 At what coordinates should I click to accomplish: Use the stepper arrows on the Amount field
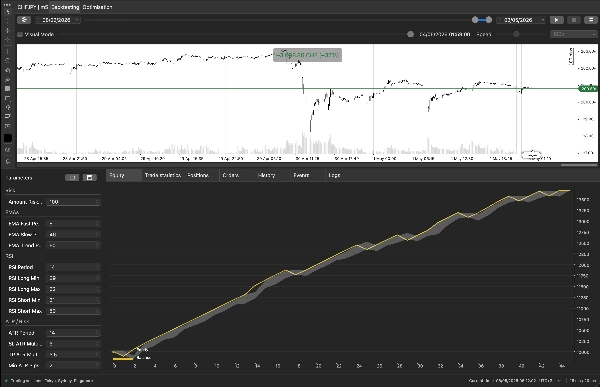(x=98, y=202)
